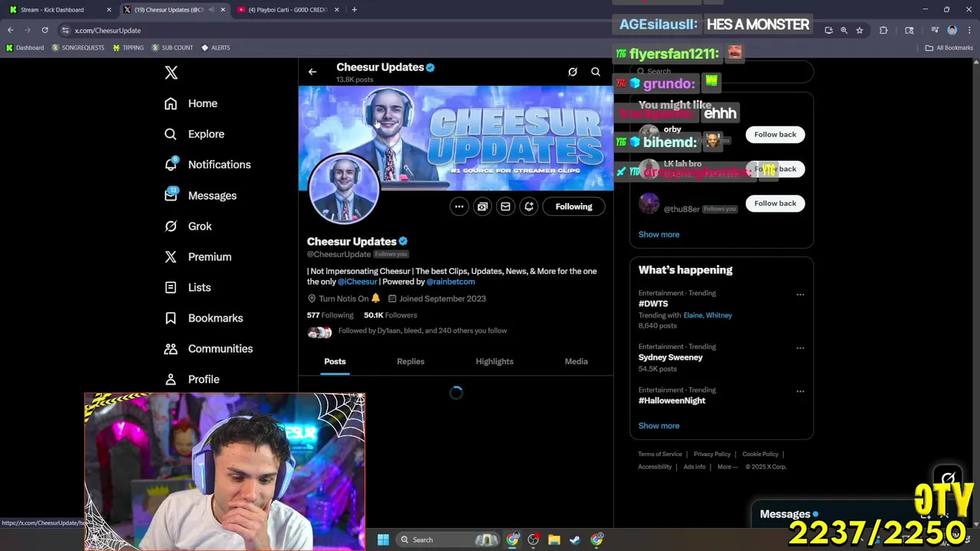
Task: Click the verified badge next to profile name
Action: [403, 241]
